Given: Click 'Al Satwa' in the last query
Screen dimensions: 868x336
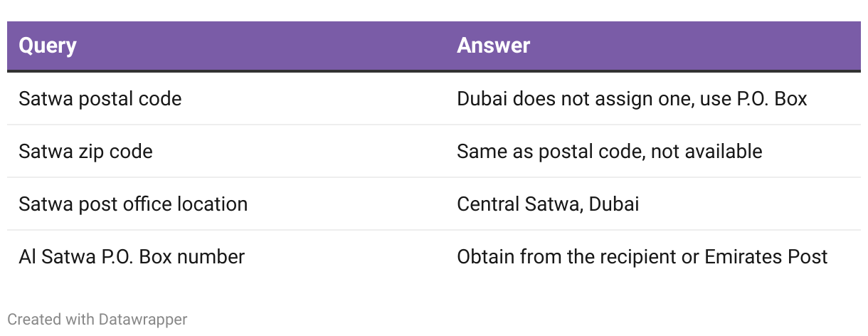Looking at the screenshot, I should 52,256.
